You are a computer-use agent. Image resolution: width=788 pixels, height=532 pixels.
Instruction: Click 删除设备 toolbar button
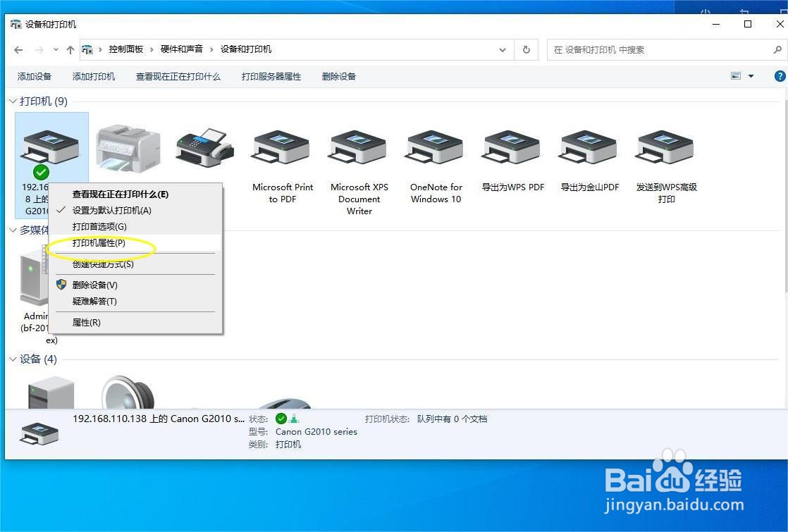[x=339, y=76]
